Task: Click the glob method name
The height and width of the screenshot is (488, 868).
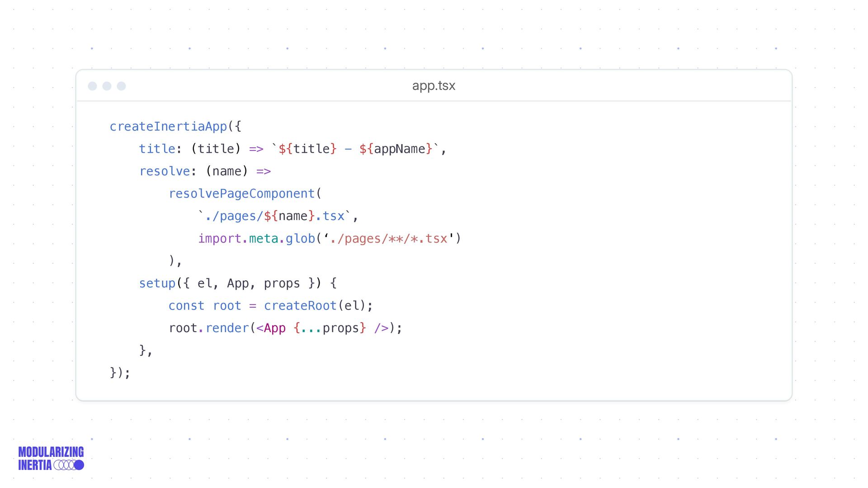Action: (x=300, y=239)
